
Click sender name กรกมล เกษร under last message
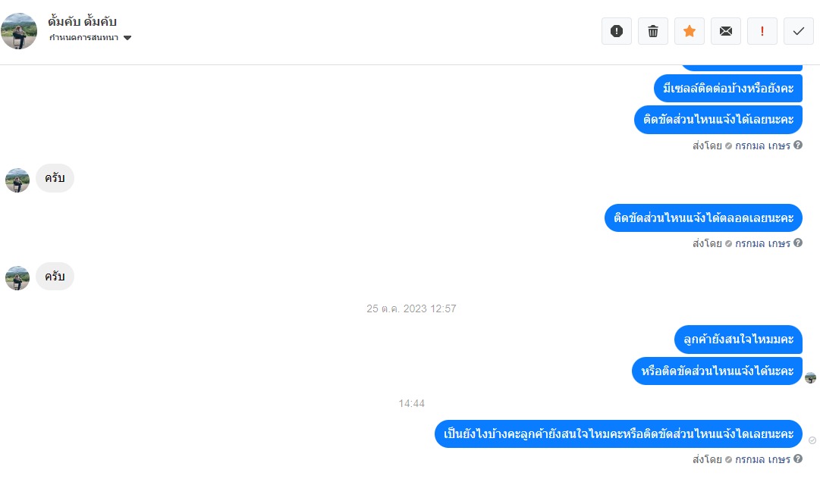[x=762, y=459]
